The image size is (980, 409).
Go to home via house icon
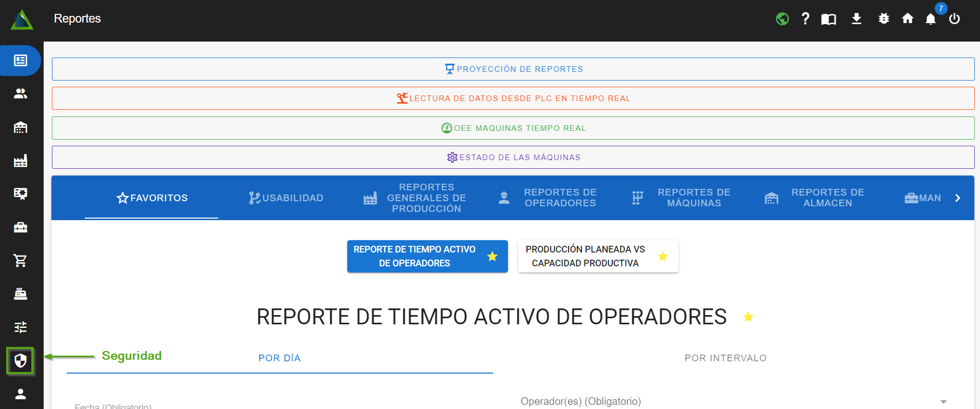tap(908, 19)
